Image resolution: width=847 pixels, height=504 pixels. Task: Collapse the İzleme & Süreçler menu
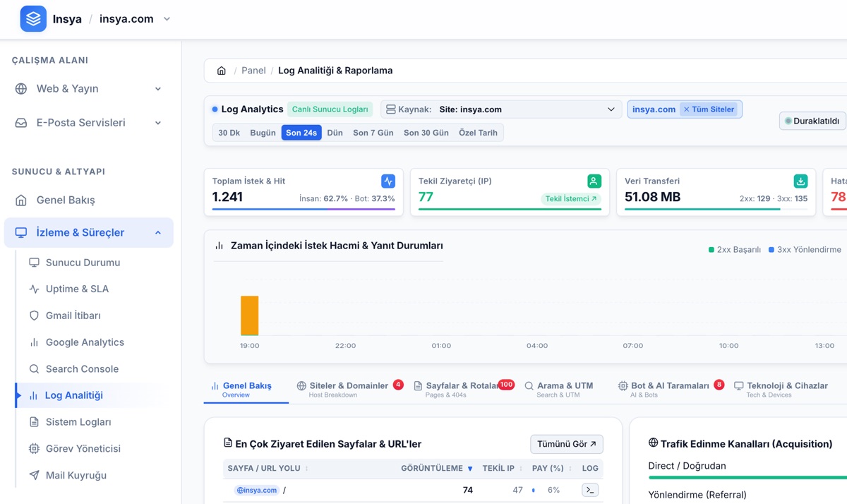89,232
